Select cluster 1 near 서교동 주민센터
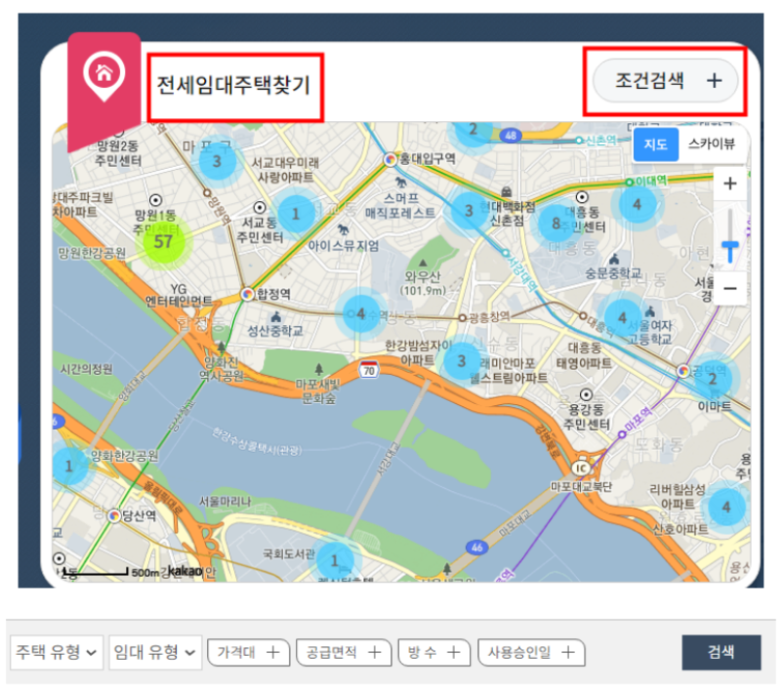This screenshot has width=784, height=695. coord(296,214)
